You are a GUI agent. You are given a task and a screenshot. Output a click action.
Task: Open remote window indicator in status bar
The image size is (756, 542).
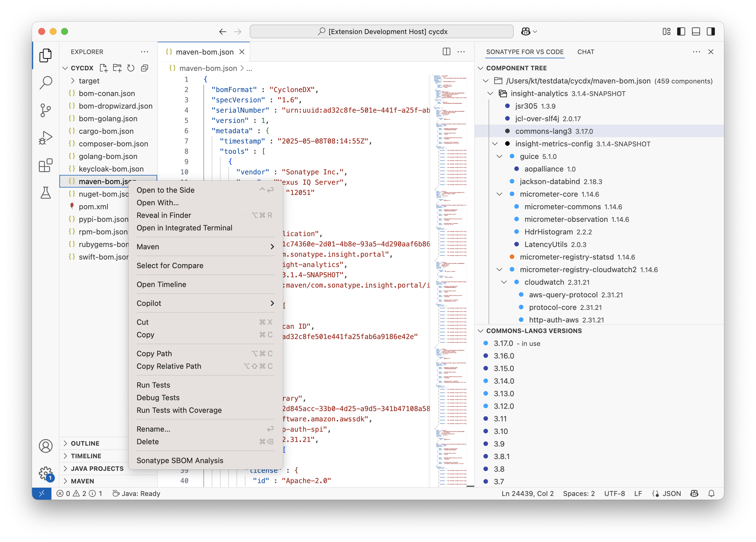pos(42,493)
